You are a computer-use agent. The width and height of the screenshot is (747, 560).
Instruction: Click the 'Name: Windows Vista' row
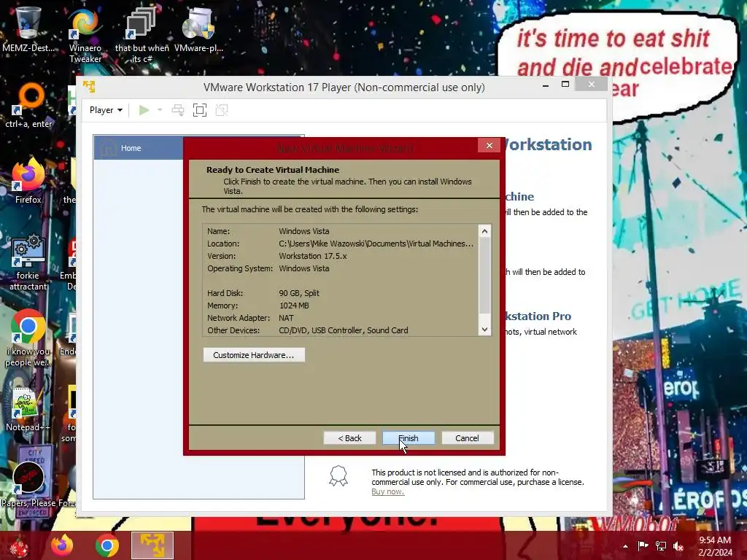click(340, 231)
